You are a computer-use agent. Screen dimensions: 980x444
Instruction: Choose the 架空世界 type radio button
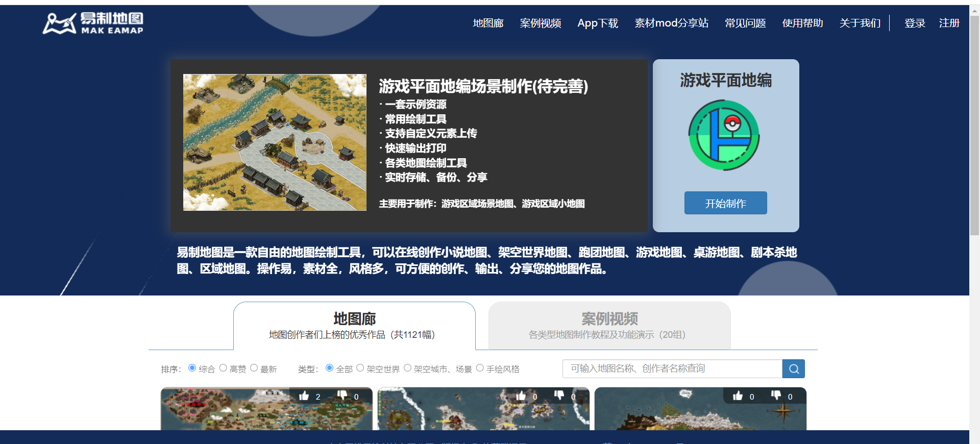360,368
